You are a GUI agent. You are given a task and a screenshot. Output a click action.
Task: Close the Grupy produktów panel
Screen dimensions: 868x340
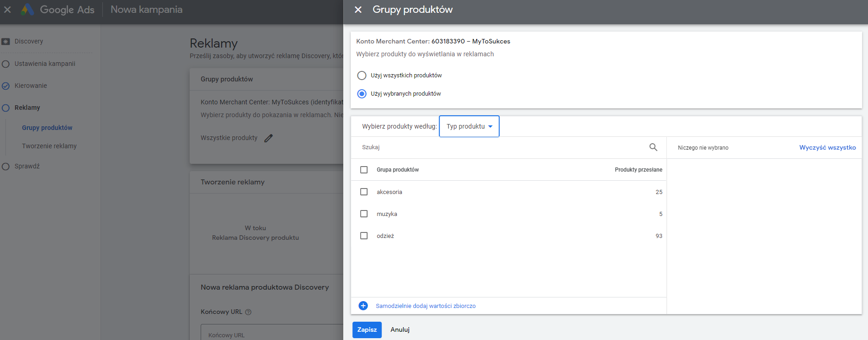[358, 10]
